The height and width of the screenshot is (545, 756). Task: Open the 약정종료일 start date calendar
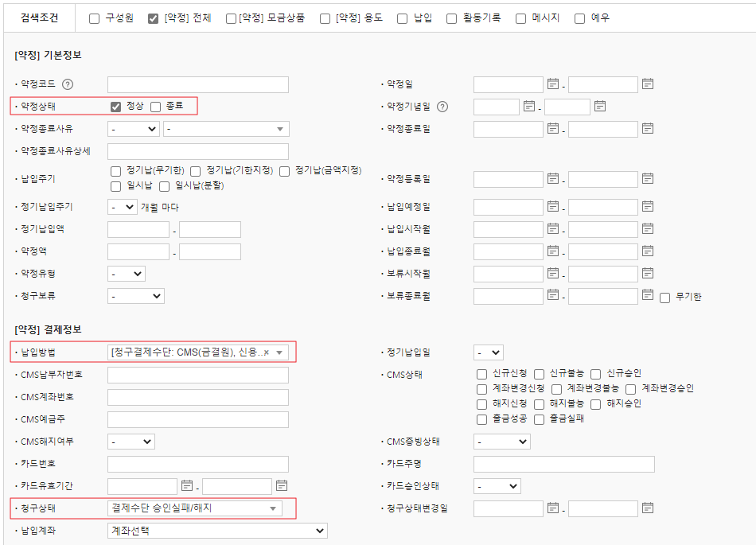tap(553, 128)
